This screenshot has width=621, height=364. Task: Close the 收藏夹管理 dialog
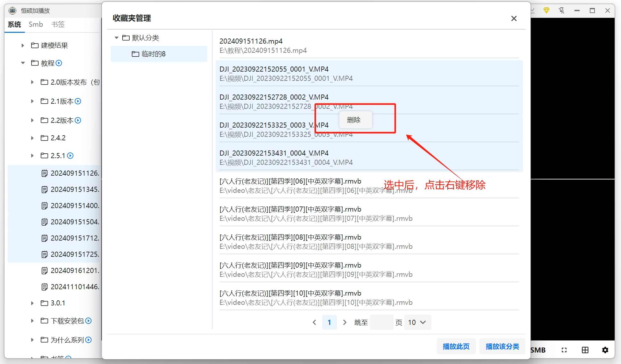click(x=514, y=18)
